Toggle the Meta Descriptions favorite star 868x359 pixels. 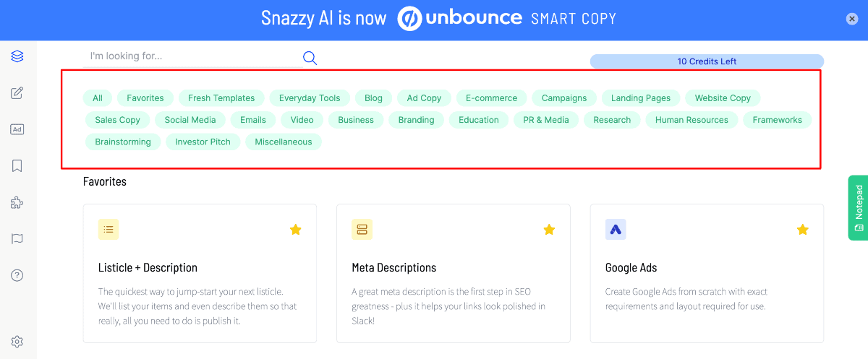pos(549,230)
